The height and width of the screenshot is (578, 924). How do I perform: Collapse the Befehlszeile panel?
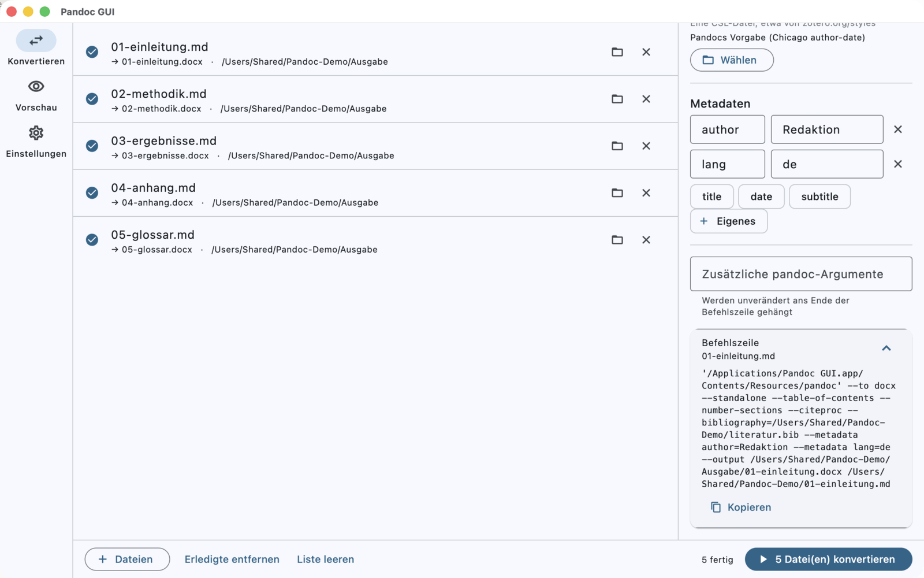(886, 349)
